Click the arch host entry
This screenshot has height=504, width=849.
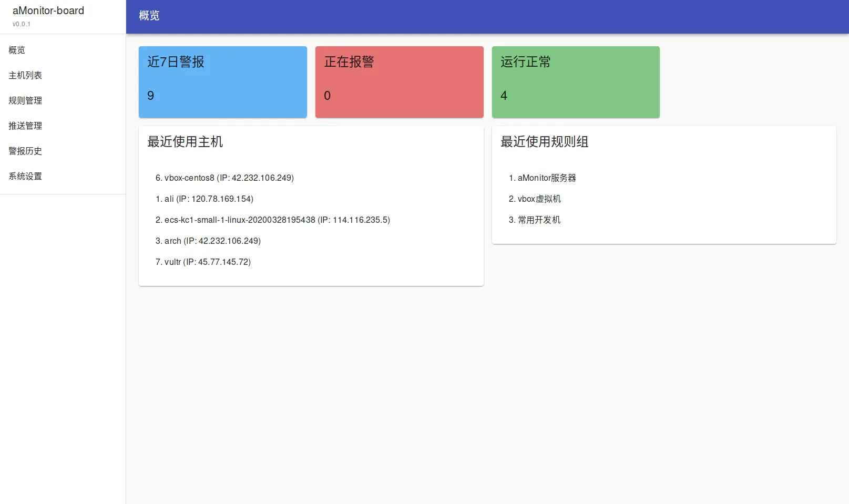point(208,241)
